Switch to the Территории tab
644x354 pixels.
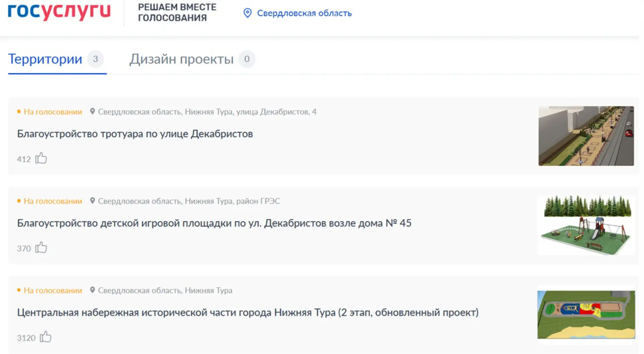(45, 59)
